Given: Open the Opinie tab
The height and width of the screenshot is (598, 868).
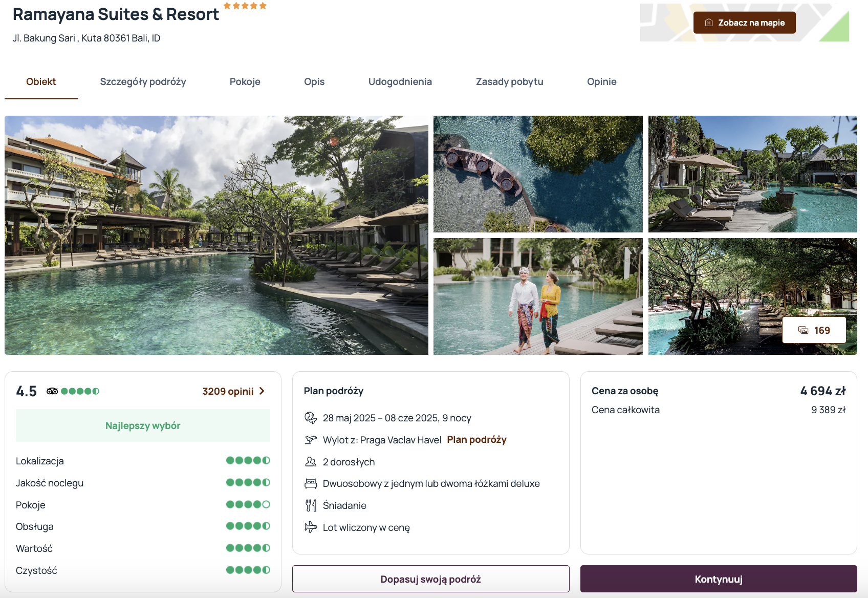Looking at the screenshot, I should (x=601, y=82).
